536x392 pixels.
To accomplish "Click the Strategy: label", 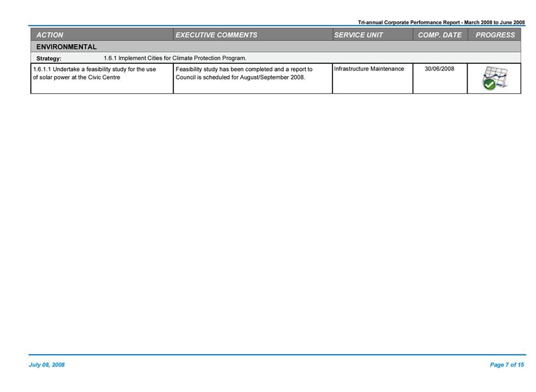I will point(49,58).
